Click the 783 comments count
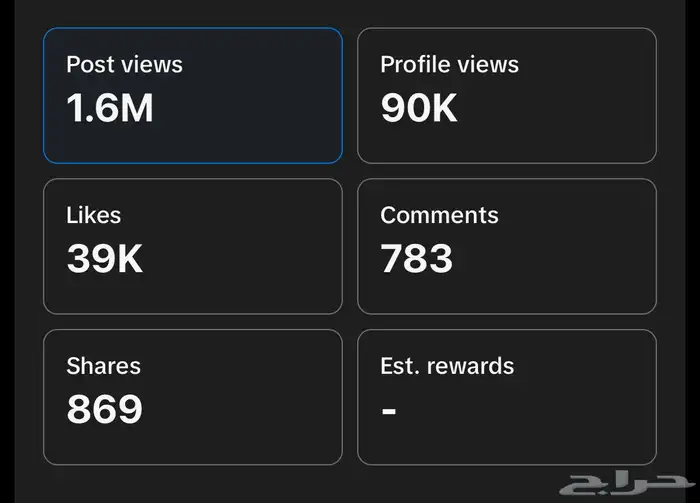 point(417,259)
